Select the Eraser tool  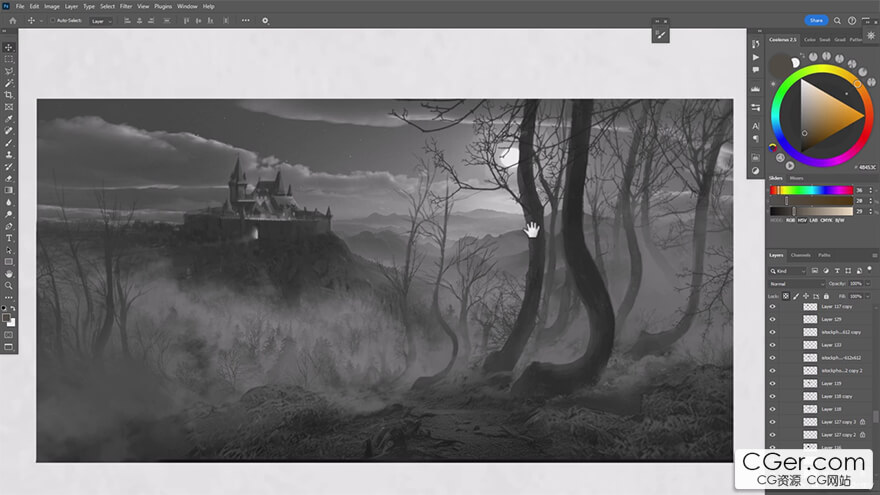[8, 178]
